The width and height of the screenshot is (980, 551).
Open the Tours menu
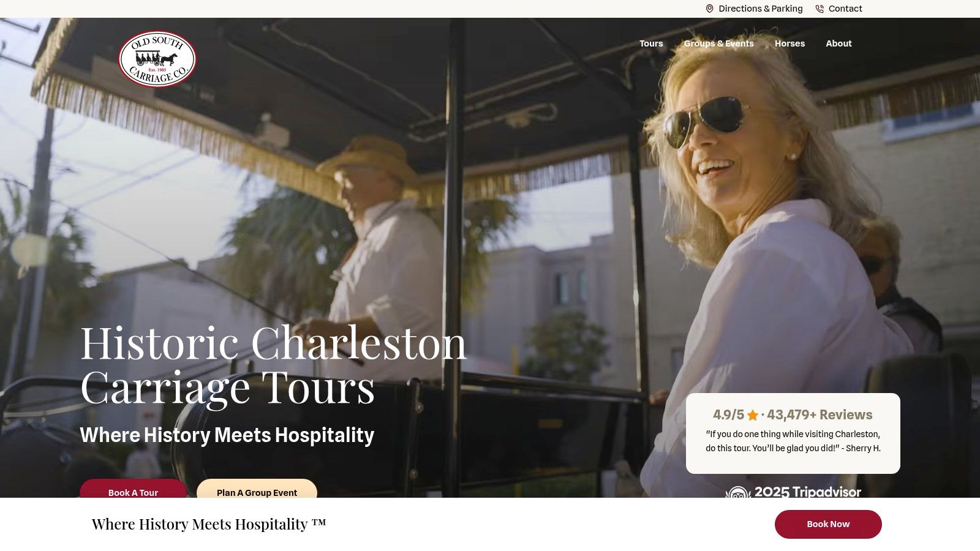tap(651, 43)
